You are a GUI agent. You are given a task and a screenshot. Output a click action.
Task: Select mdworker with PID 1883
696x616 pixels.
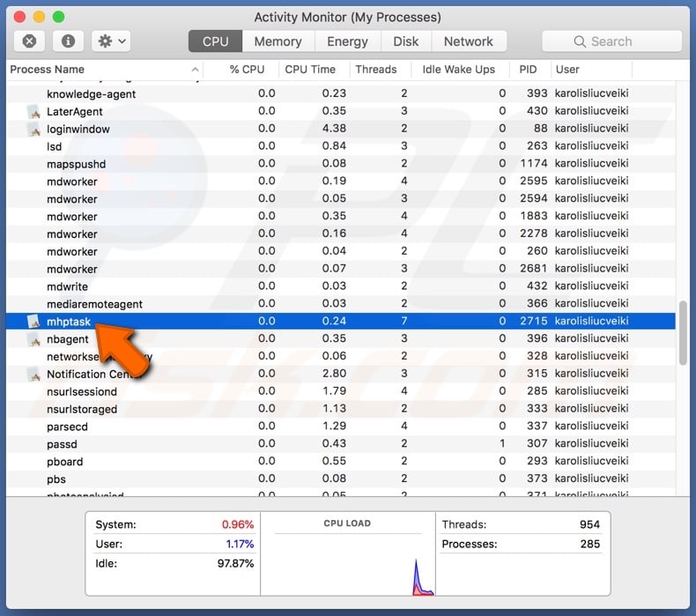pyautogui.click(x=341, y=216)
